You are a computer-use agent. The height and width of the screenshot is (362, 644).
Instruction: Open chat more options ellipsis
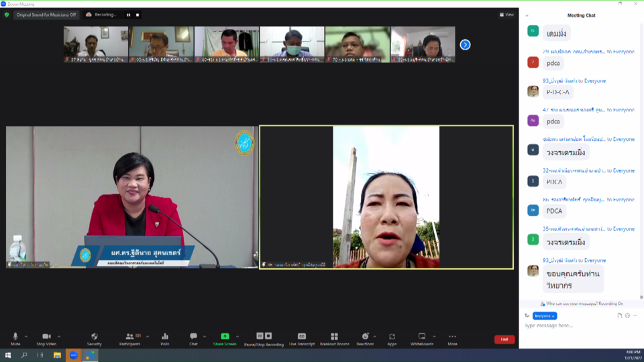[635, 316]
